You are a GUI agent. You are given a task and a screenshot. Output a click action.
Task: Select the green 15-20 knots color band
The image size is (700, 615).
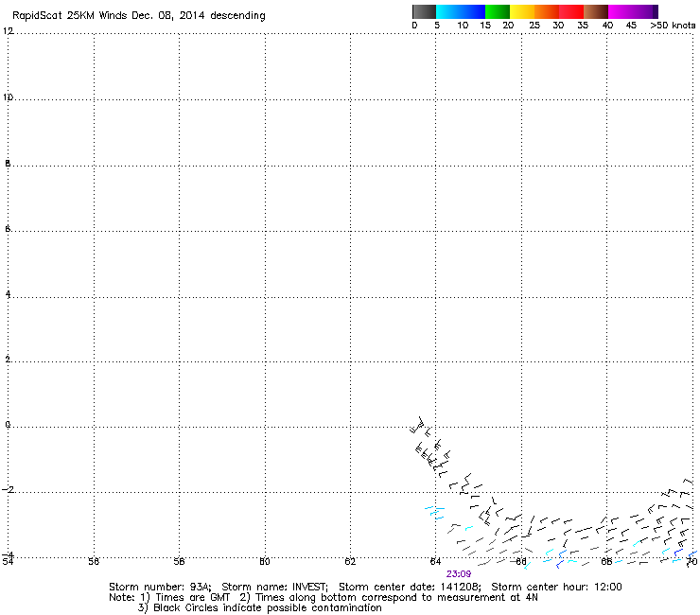coord(498,11)
